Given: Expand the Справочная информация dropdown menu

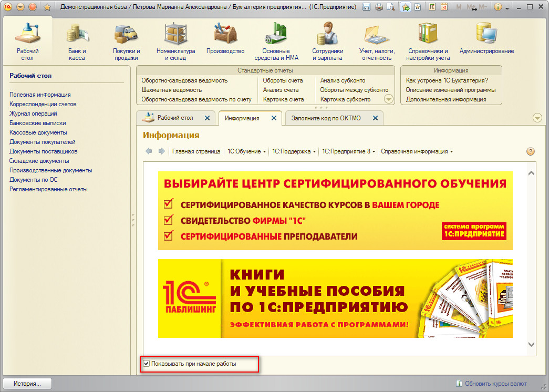Looking at the screenshot, I should click(417, 151).
